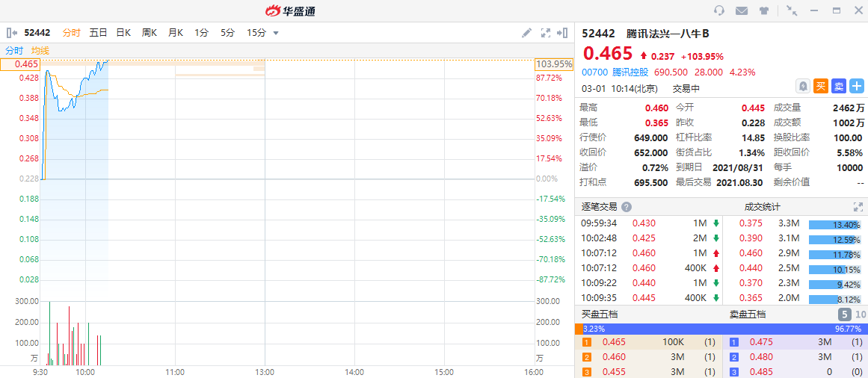Click the orange 买 buy button

point(820,86)
